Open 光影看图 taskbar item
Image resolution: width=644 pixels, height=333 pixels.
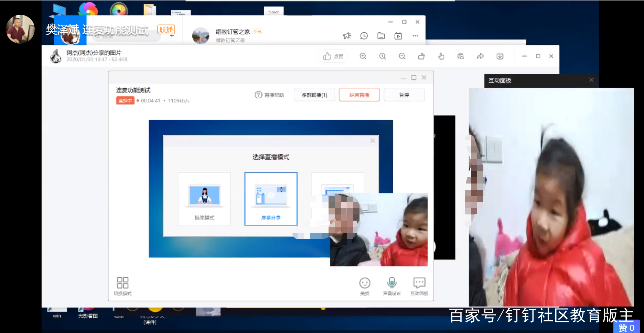[x=88, y=313]
